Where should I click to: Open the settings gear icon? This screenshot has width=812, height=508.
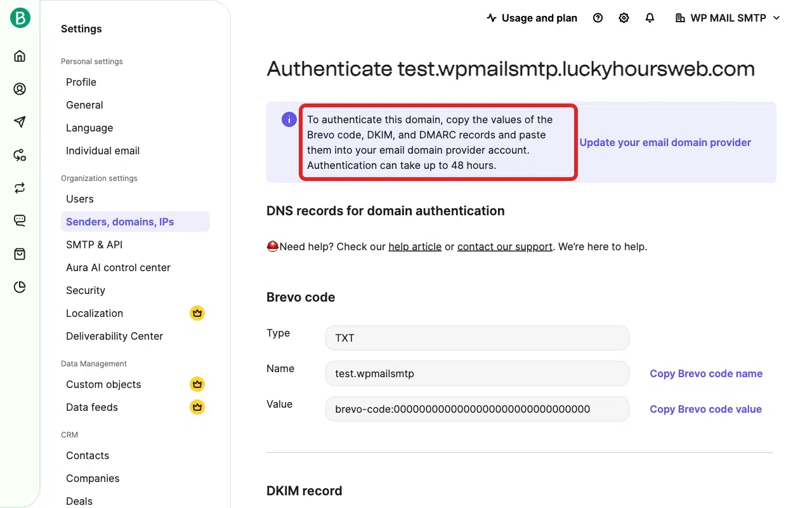click(624, 18)
